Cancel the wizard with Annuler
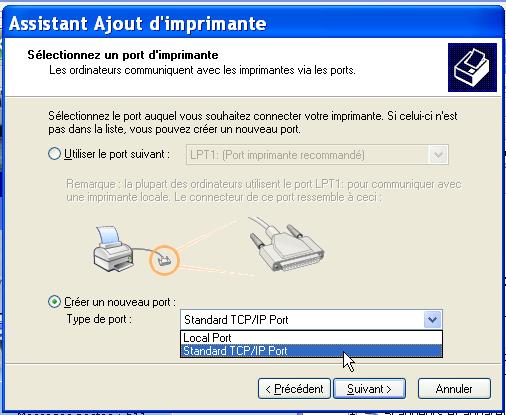The width and height of the screenshot is (506, 415). coord(454,389)
